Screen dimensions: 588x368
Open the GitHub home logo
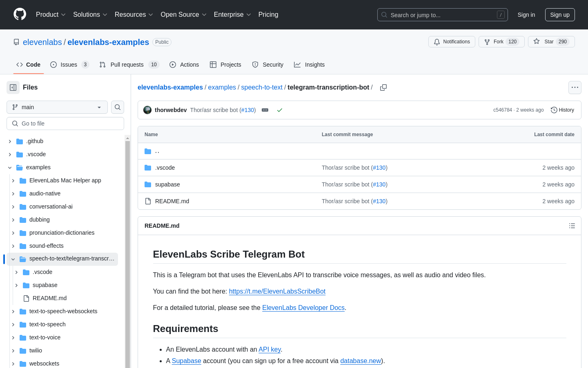20,14
